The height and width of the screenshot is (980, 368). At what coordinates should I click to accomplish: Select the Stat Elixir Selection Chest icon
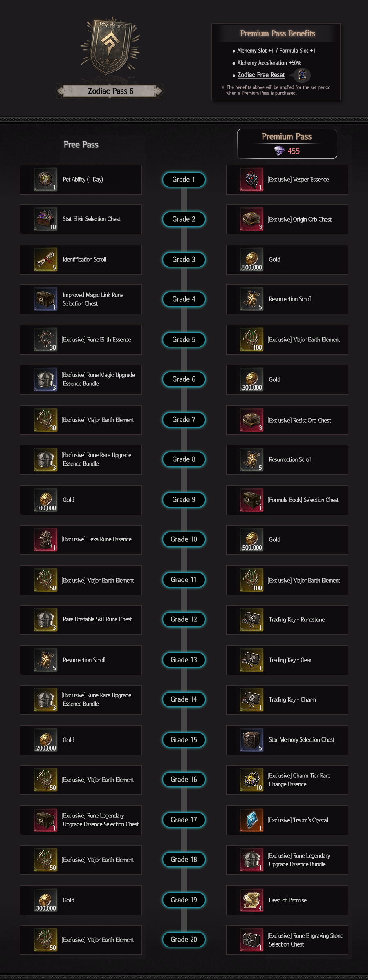coord(45,219)
